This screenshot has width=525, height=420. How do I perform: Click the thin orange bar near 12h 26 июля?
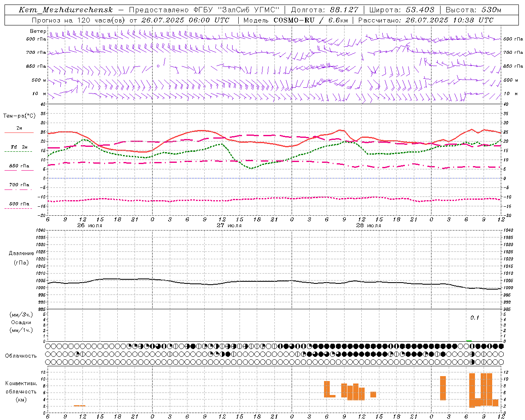[x=80, y=406]
